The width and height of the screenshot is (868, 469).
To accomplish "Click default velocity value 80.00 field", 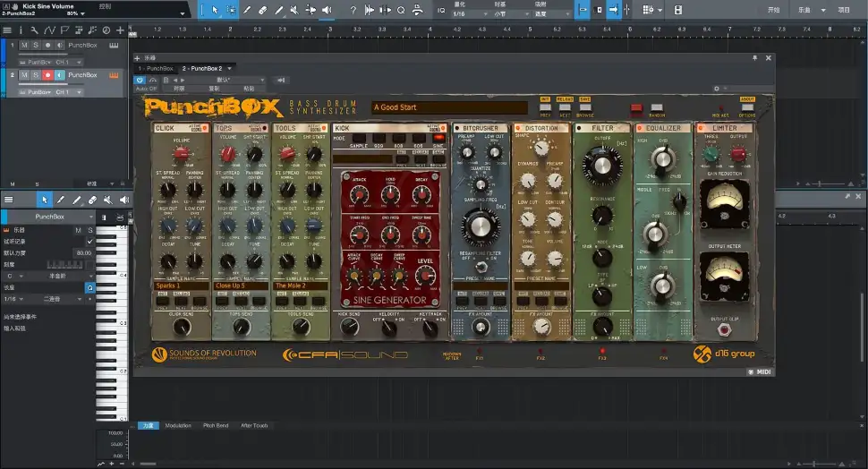I will (83, 253).
